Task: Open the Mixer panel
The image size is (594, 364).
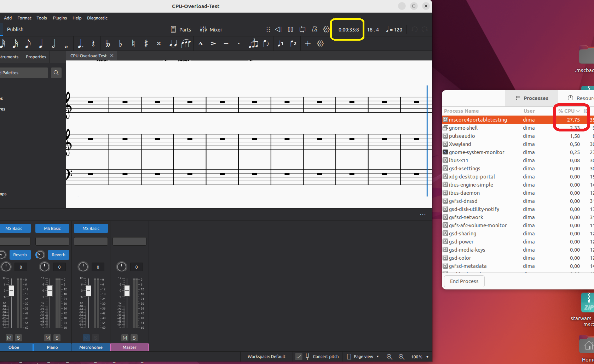Action: 211,29
